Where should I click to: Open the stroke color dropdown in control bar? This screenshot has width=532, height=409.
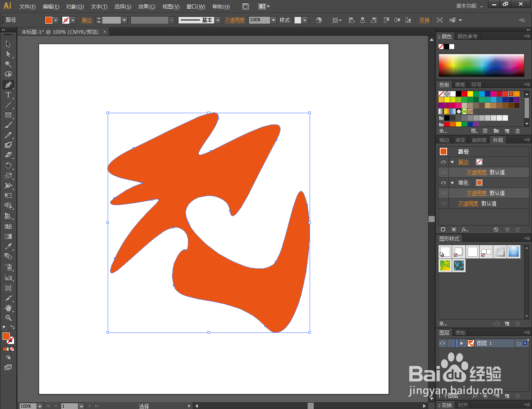[73, 20]
